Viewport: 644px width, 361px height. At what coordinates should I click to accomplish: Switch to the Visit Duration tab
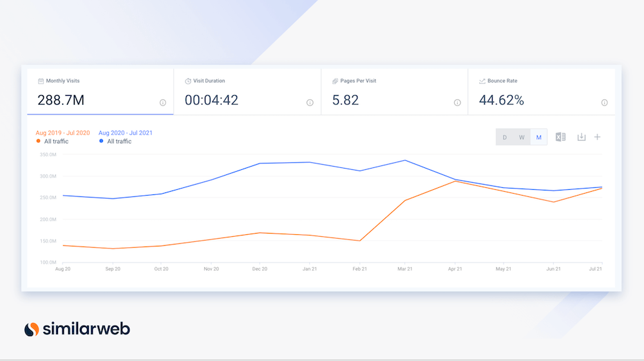pyautogui.click(x=247, y=91)
